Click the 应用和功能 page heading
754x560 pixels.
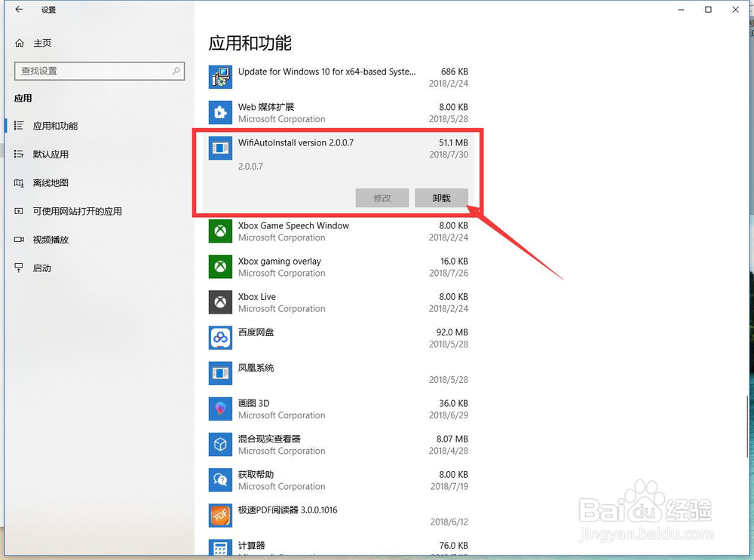250,43
